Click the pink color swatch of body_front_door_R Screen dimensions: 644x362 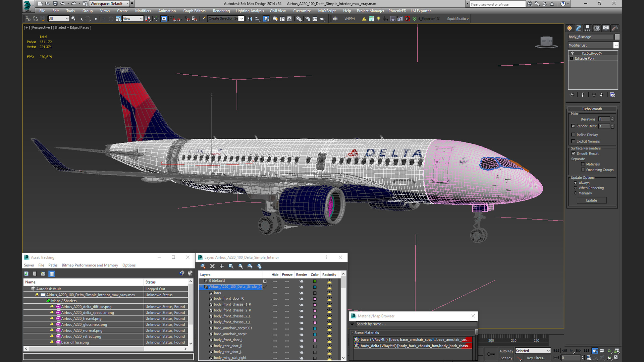315,299
